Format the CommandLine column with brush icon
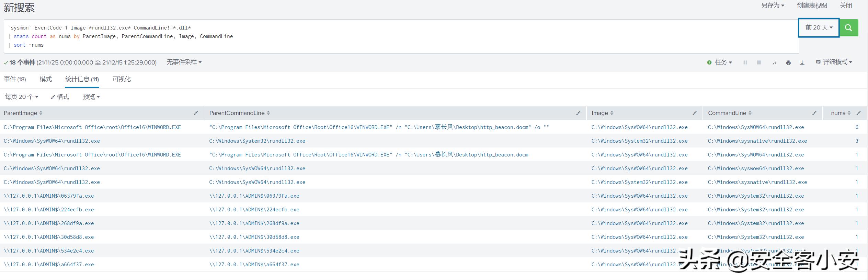 coord(814,113)
